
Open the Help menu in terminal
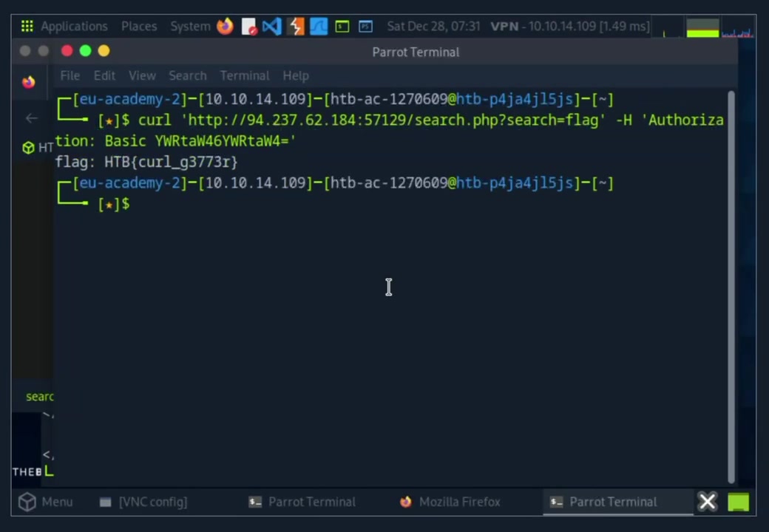(x=295, y=75)
